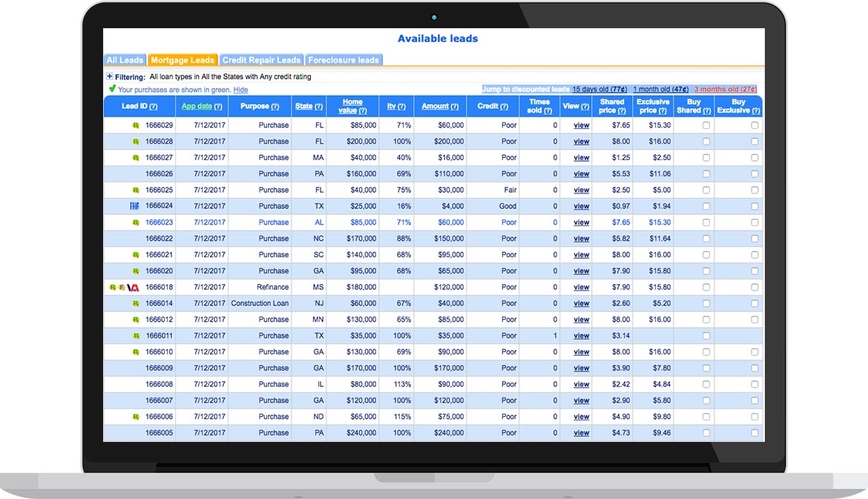Select the R badge icon beside lead 1666029
868x499 pixels.
point(134,125)
